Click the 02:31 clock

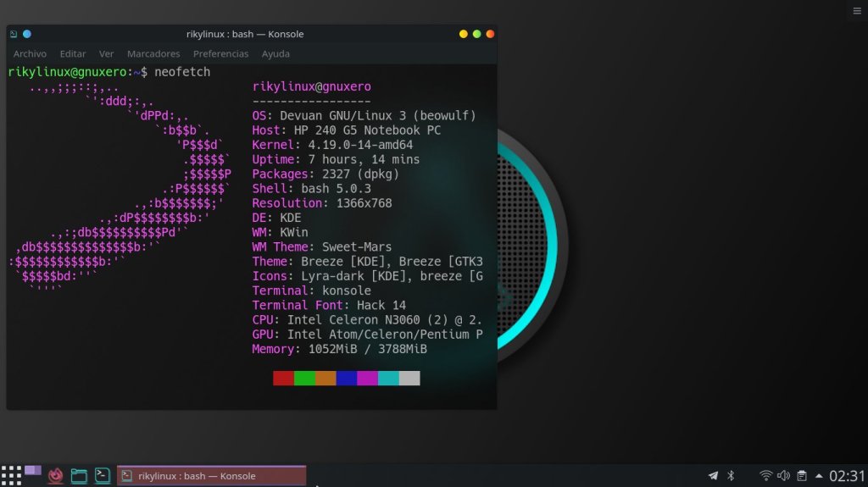coord(847,476)
